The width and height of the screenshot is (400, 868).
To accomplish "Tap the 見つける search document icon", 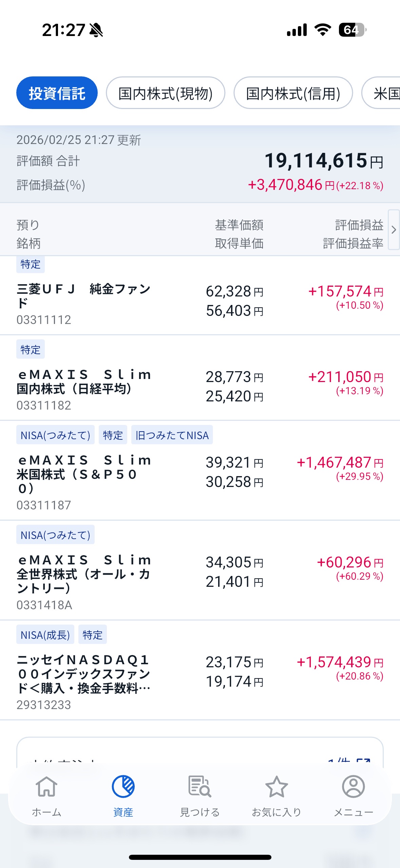I will pos(199,787).
